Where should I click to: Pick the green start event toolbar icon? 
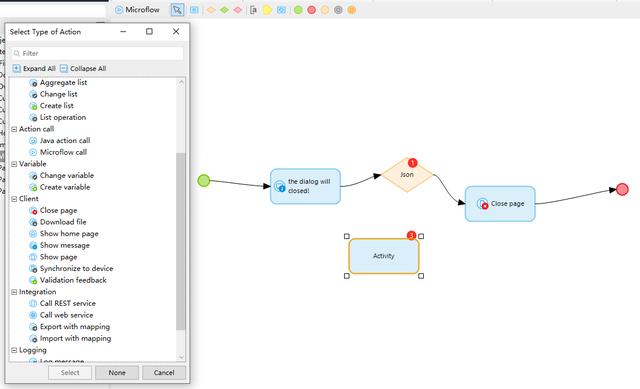click(298, 10)
